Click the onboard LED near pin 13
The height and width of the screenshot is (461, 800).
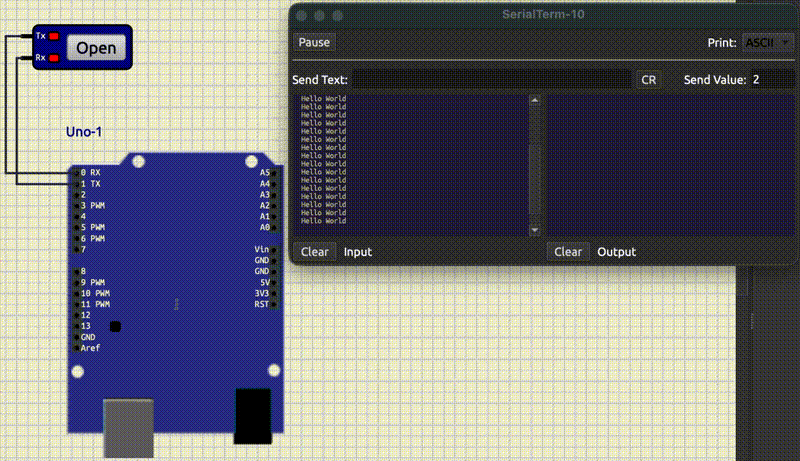(115, 326)
